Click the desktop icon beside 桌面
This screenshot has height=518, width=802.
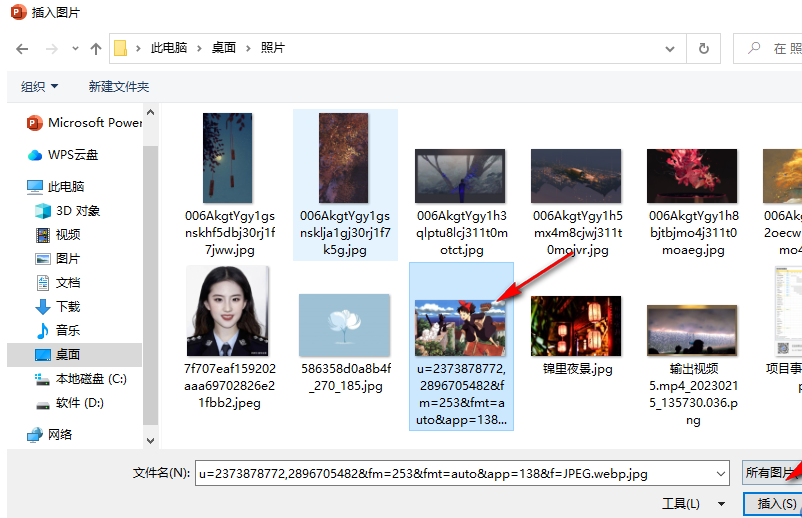click(43, 355)
